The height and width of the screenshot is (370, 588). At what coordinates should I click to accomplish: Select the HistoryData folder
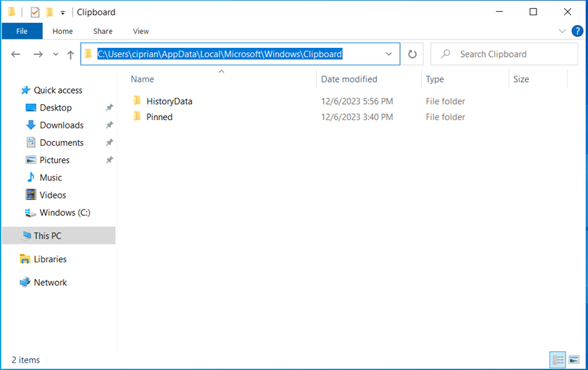[169, 101]
